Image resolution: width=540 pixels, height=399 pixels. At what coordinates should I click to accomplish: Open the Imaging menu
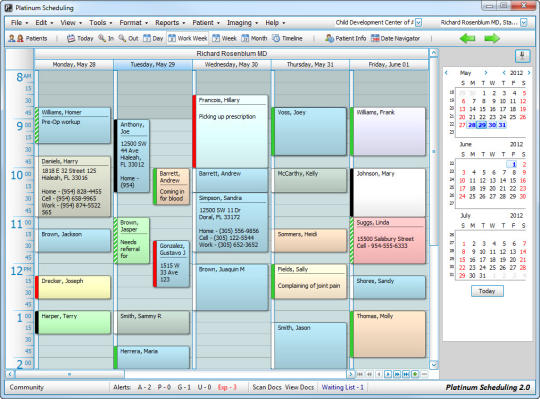242,23
